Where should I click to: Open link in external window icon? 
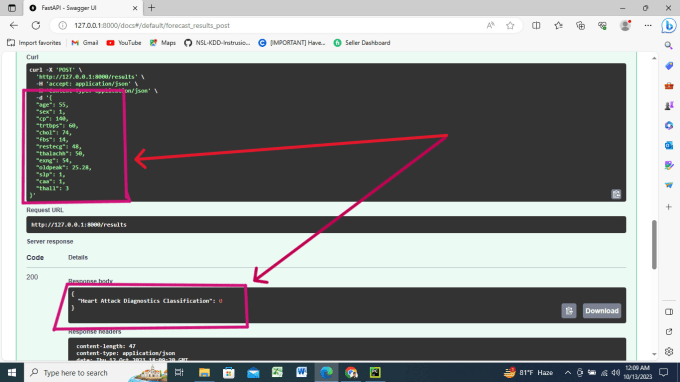point(669,332)
